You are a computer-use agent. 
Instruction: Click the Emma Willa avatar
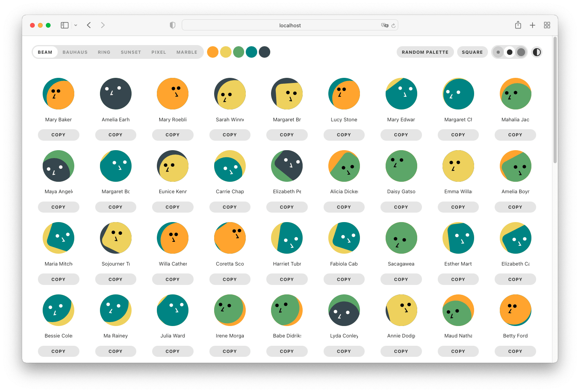point(458,166)
